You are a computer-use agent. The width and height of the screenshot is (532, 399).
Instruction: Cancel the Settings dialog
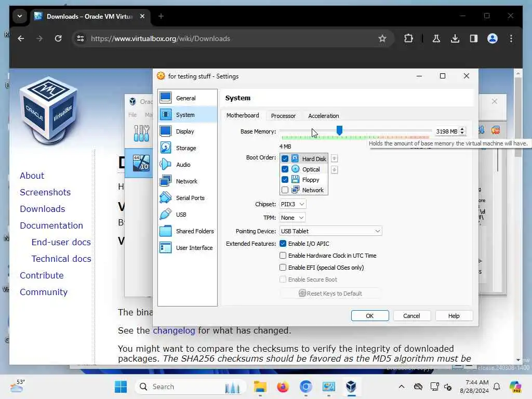[x=411, y=316]
